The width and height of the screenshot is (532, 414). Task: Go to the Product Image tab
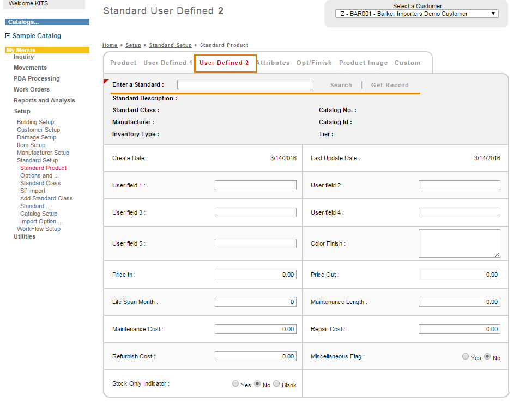(x=363, y=63)
